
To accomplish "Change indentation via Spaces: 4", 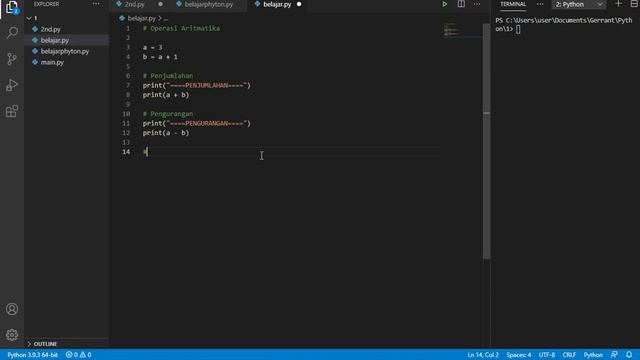I will pos(518,355).
